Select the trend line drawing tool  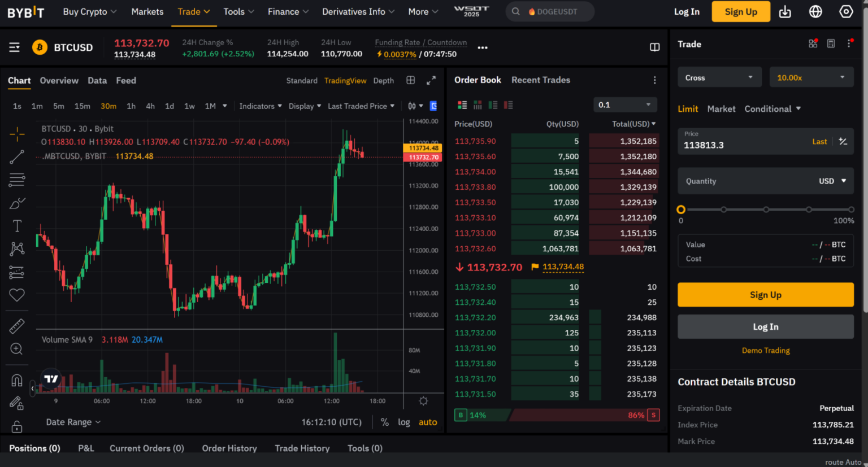(17, 157)
